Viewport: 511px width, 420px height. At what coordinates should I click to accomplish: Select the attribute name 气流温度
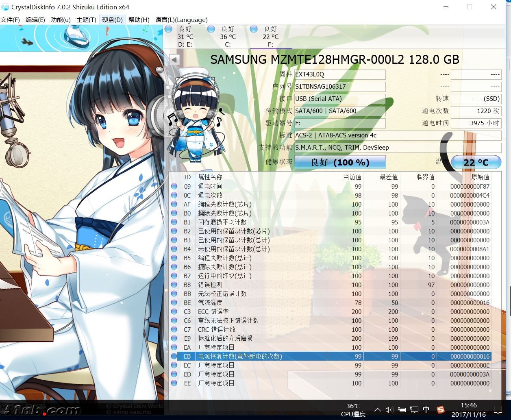pos(210,302)
